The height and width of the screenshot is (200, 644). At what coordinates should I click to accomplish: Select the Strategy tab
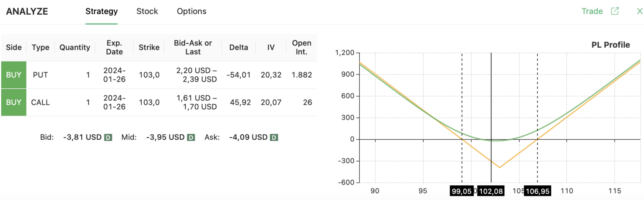pyautogui.click(x=101, y=11)
